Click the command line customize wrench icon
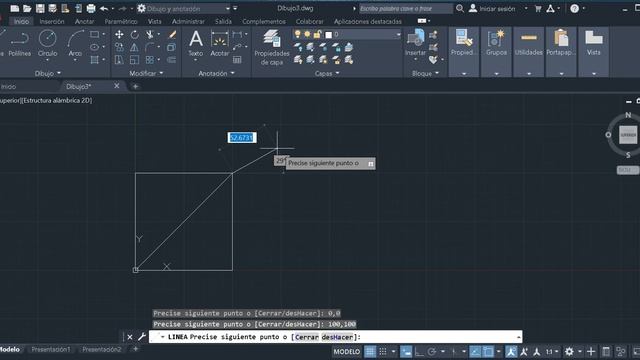640x360 pixels. pyautogui.click(x=142, y=337)
